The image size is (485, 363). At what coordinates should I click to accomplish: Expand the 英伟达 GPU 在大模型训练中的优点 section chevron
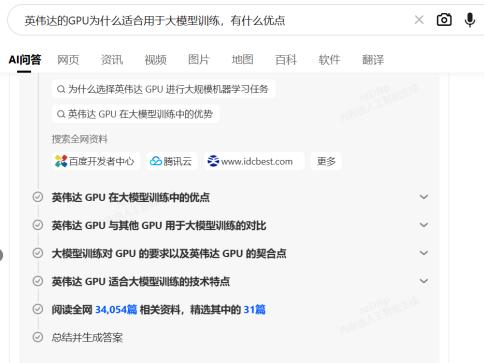(x=424, y=197)
